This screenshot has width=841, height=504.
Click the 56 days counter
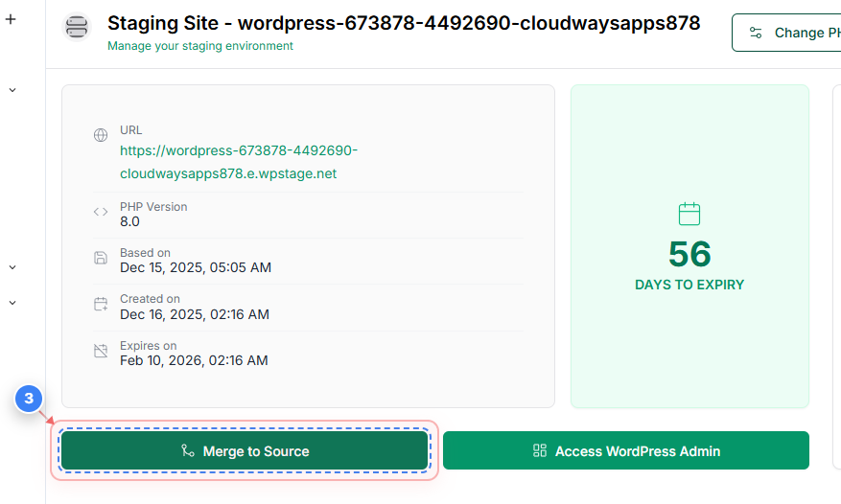pos(689,254)
